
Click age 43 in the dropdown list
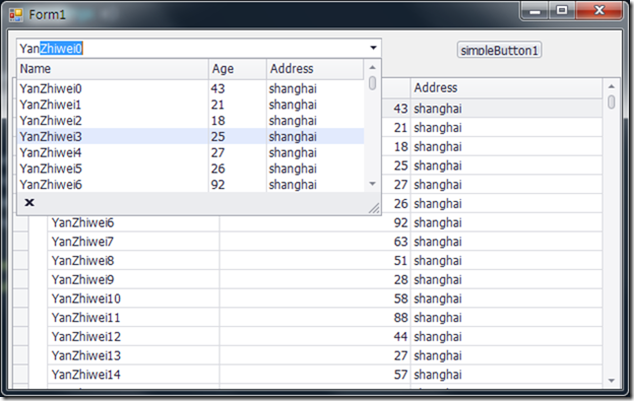(x=218, y=89)
